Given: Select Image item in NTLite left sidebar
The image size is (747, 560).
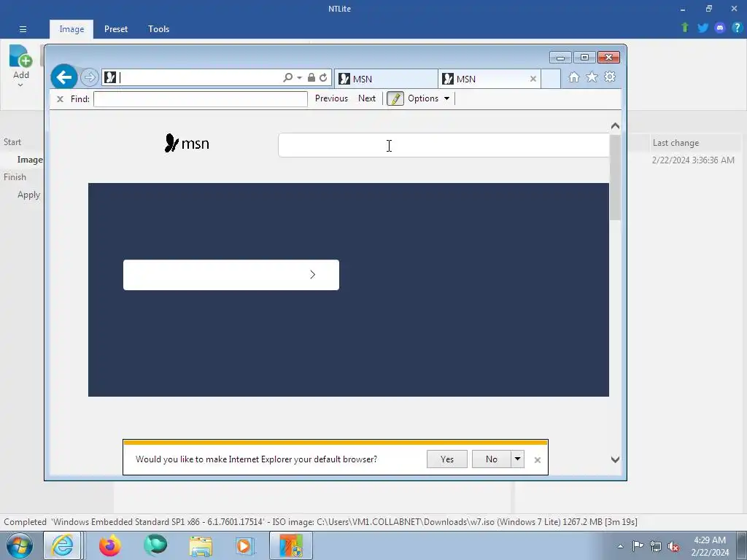Looking at the screenshot, I should coord(29,160).
